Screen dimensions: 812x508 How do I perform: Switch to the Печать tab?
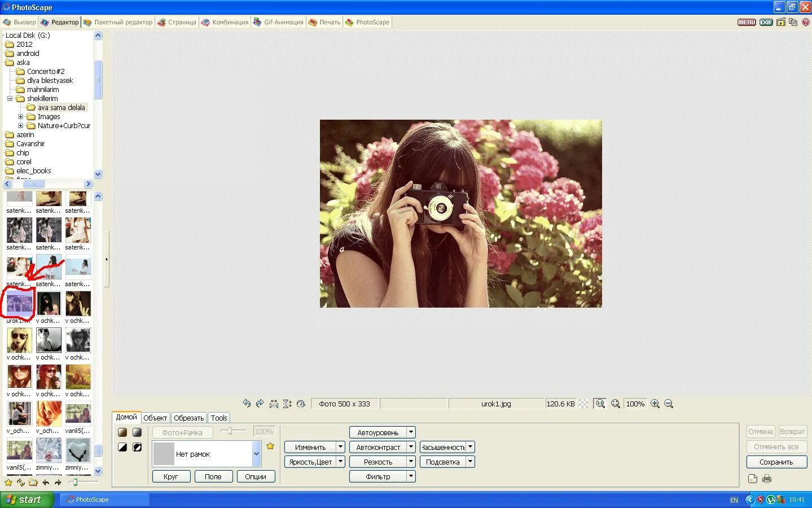tap(324, 22)
